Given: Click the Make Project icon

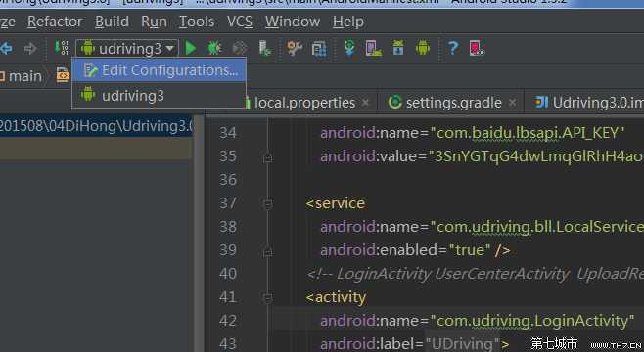Looking at the screenshot, I should (62, 48).
